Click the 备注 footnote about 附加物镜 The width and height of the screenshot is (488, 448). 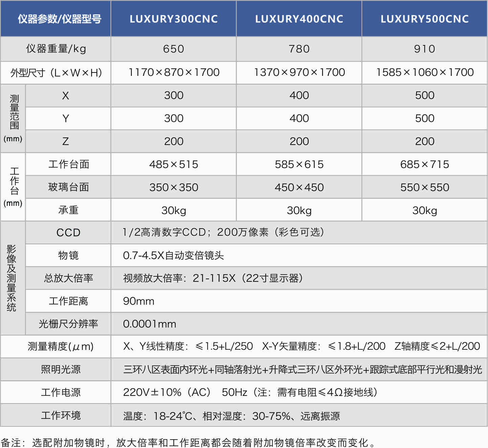coord(188,442)
